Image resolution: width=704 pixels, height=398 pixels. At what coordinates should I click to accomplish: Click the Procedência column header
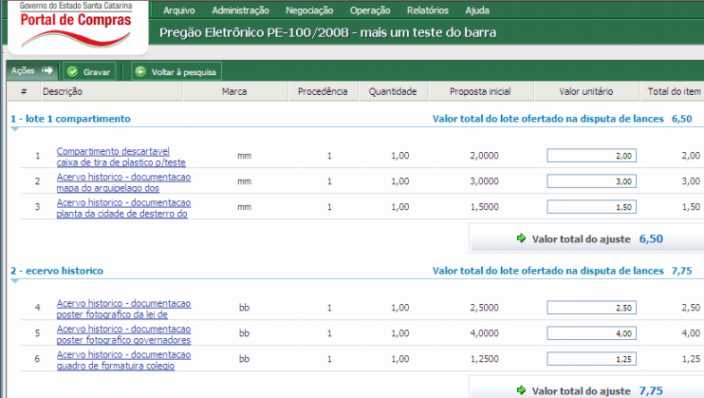[x=322, y=91]
